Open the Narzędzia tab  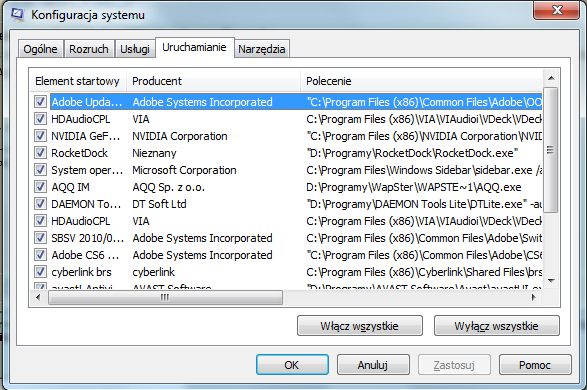click(262, 49)
